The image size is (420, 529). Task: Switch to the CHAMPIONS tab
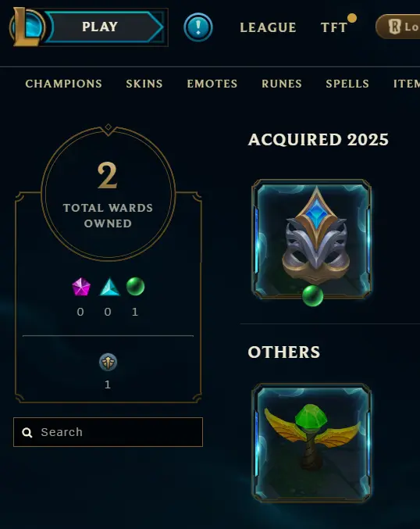point(64,84)
